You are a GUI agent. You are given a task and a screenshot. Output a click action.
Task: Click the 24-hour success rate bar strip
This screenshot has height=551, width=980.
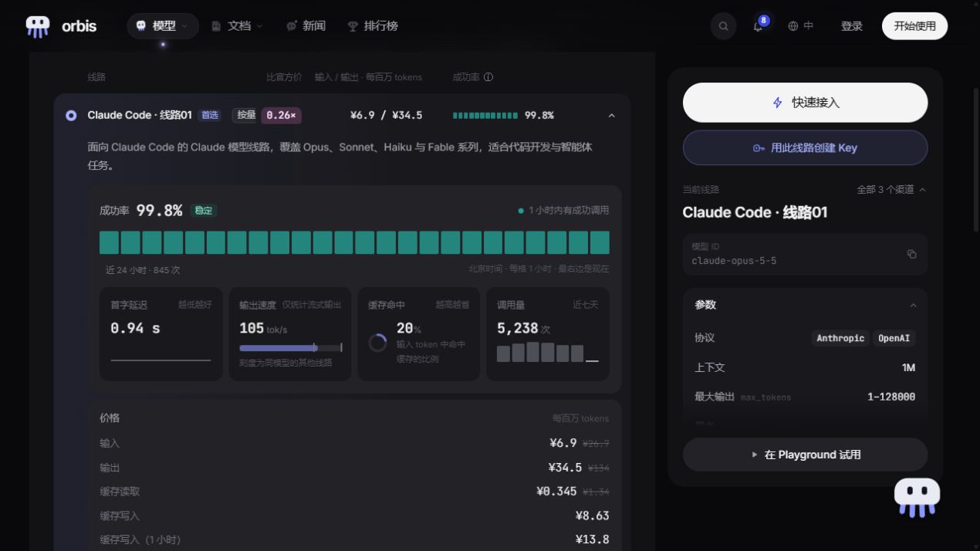point(354,242)
